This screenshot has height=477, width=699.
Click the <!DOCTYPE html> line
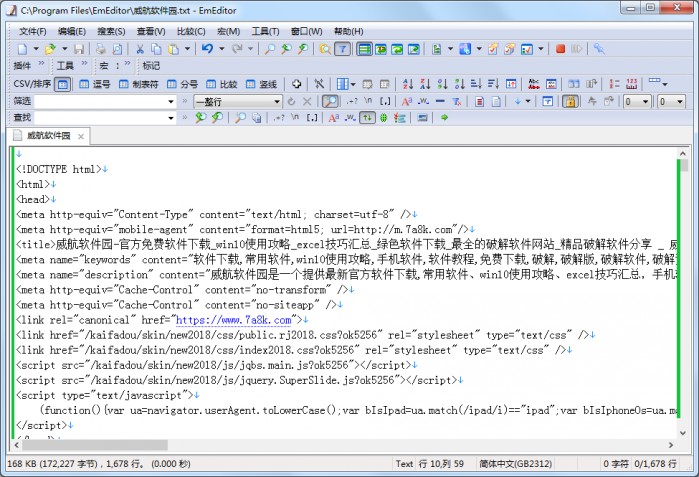click(x=59, y=169)
